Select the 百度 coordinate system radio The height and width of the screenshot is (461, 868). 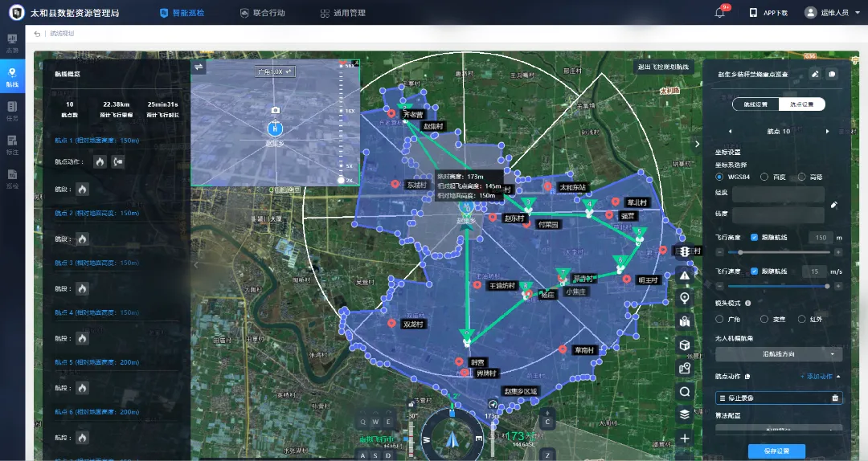[x=765, y=177]
